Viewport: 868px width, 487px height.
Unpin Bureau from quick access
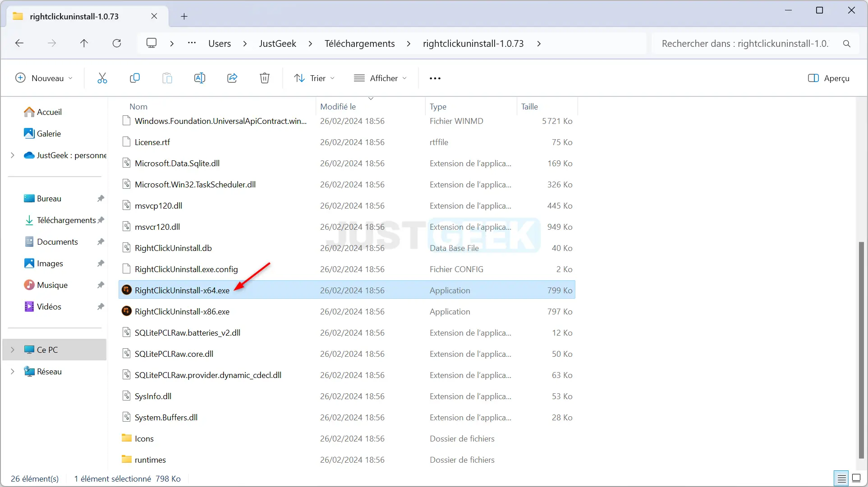[x=101, y=198]
